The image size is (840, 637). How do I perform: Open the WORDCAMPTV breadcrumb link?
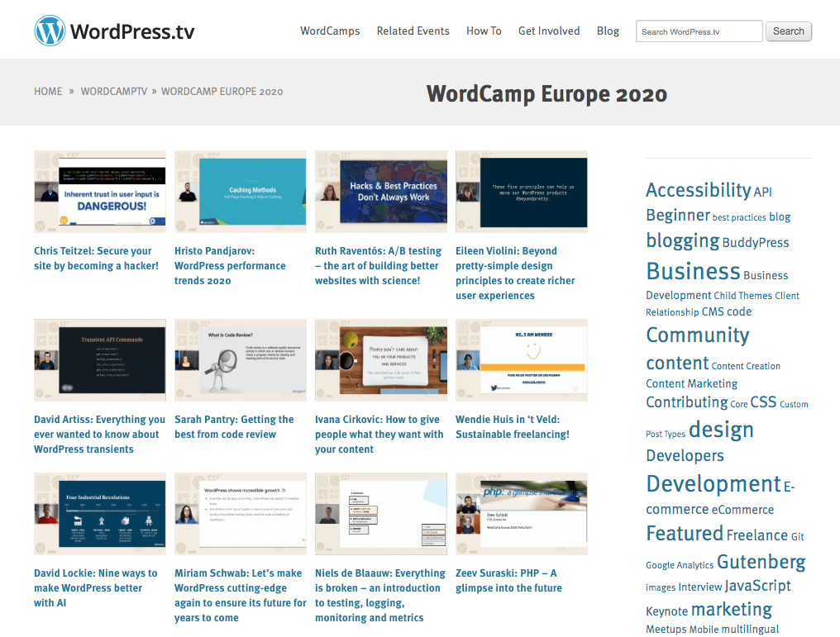(113, 91)
